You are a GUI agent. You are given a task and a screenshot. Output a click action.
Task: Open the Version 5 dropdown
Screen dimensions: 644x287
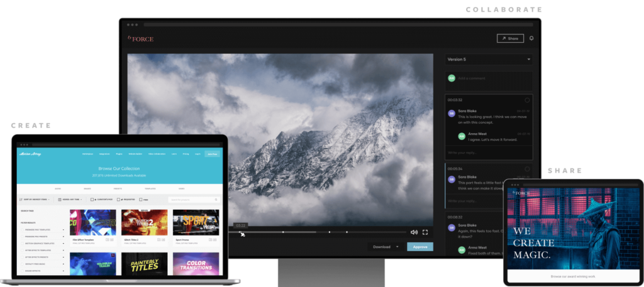489,60
